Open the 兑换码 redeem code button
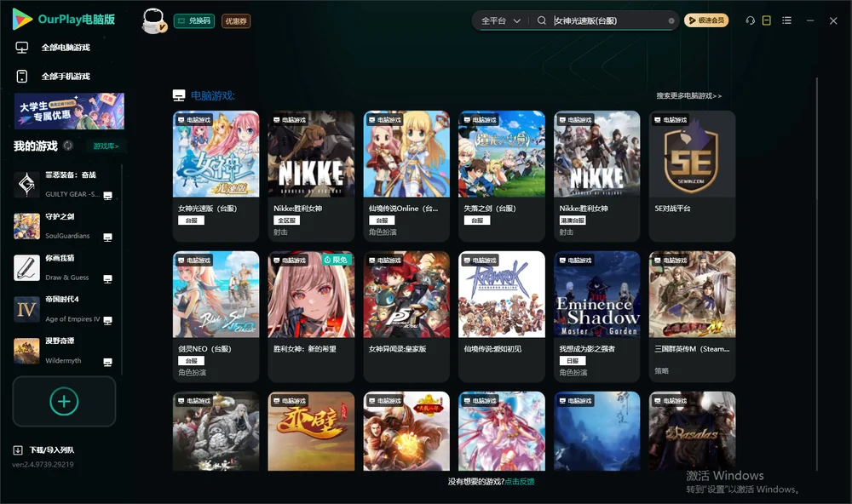852x504 pixels. [194, 20]
